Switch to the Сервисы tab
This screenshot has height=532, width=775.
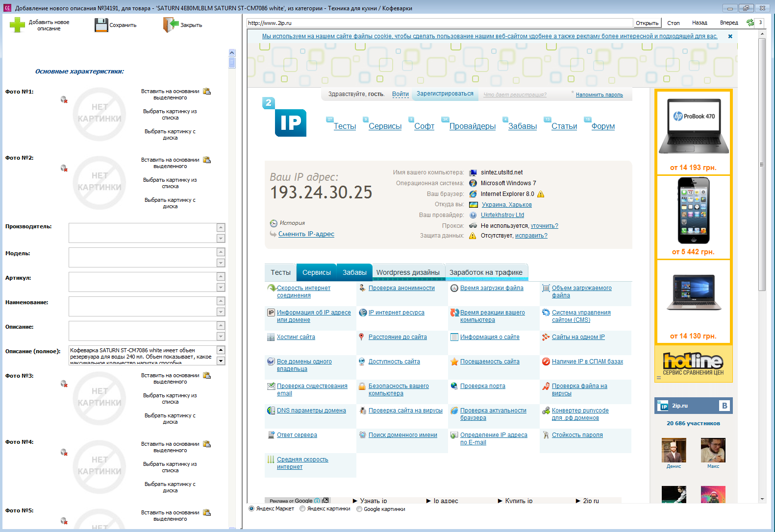click(x=317, y=272)
